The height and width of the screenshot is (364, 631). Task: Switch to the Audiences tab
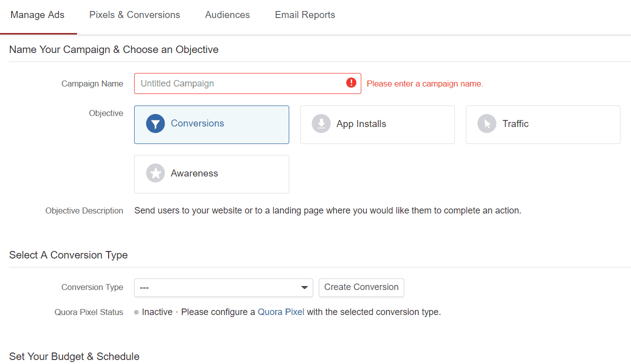(227, 14)
